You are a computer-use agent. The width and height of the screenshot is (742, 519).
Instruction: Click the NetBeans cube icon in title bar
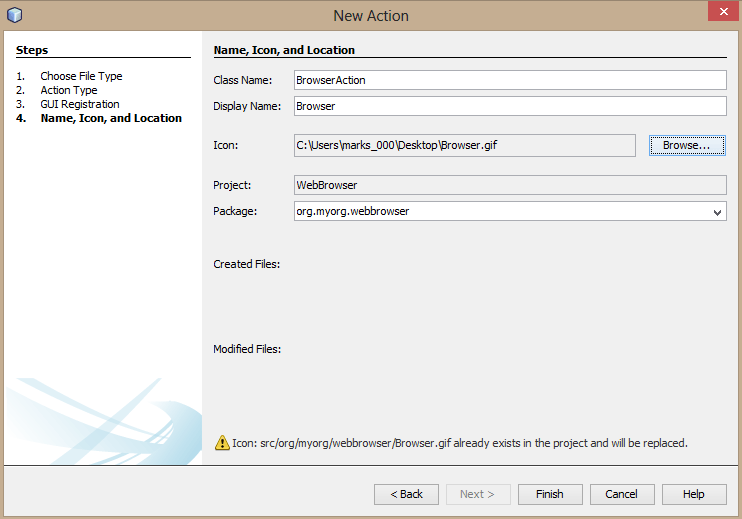[x=15, y=15]
